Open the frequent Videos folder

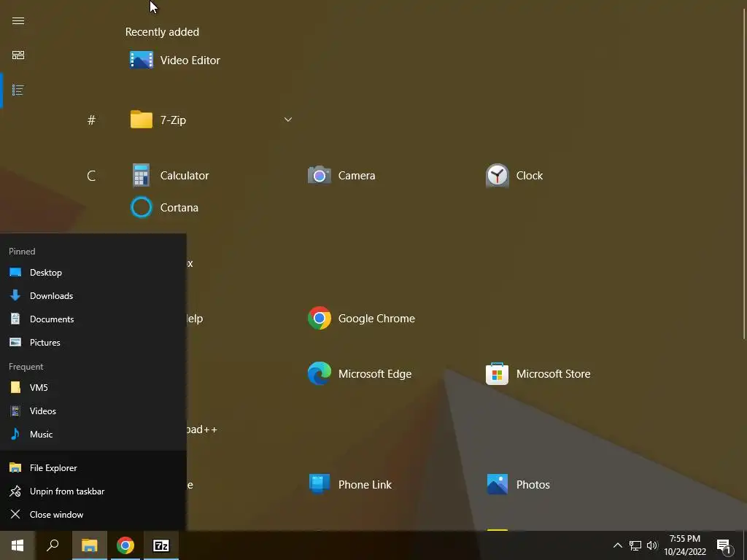pyautogui.click(x=93, y=411)
